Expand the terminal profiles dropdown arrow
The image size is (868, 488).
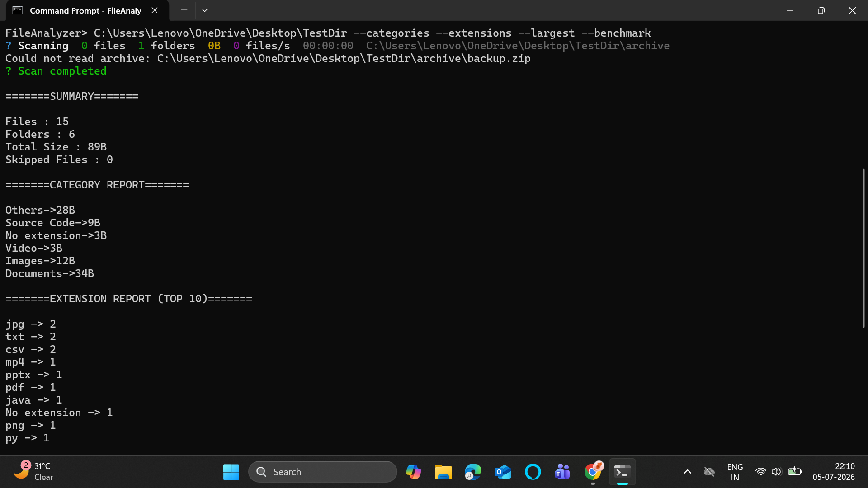pos(205,10)
